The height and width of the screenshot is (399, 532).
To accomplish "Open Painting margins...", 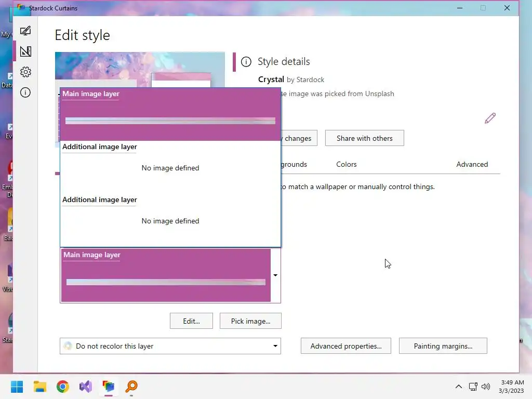I will (443, 346).
